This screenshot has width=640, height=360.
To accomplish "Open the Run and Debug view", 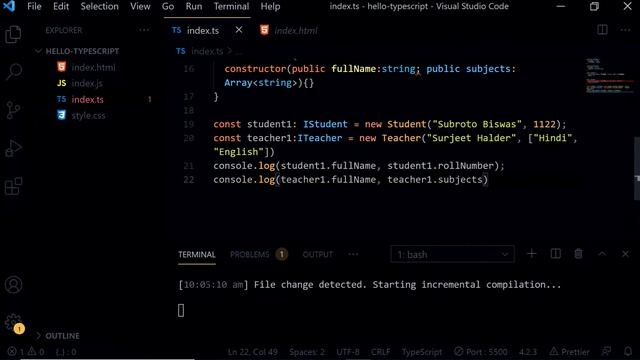I will coord(13,148).
